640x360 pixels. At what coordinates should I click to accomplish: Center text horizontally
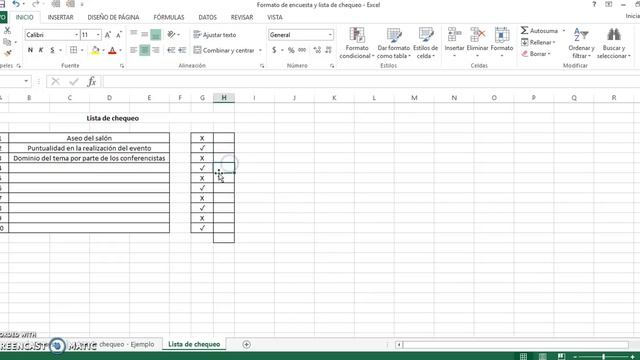point(144,50)
